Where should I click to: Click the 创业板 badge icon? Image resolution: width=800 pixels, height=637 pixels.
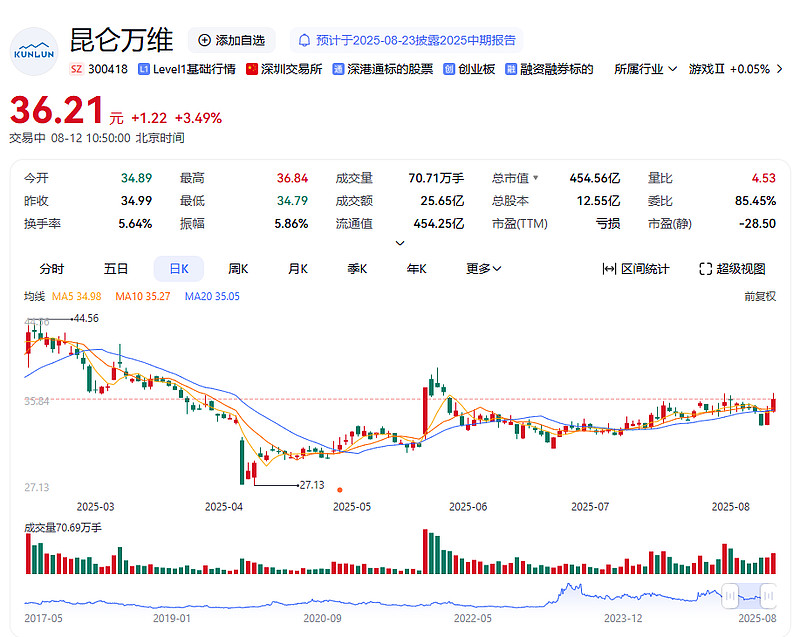click(x=449, y=69)
